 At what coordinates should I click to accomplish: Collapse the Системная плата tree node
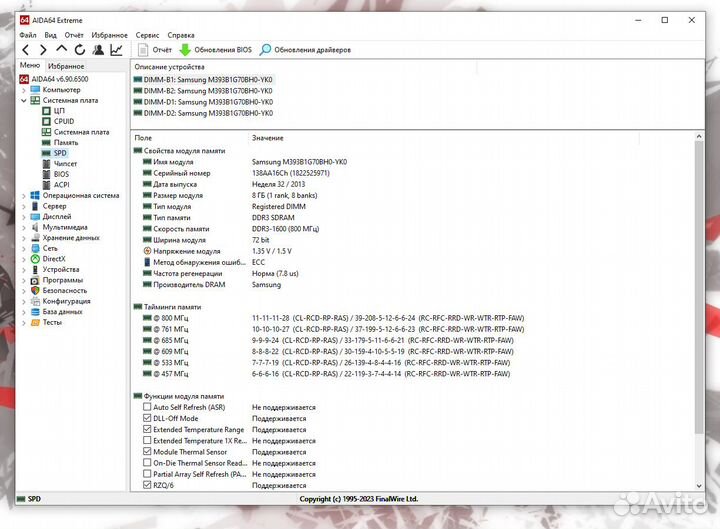(x=24, y=100)
